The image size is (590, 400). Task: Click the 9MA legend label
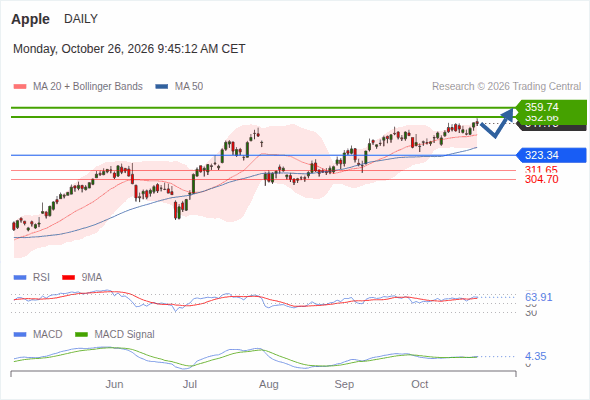[92, 278]
